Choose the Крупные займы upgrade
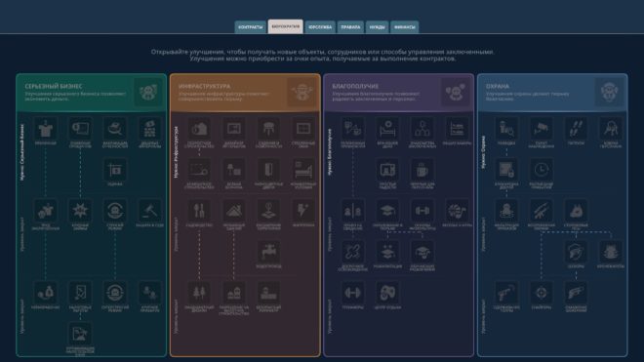 click(80, 211)
